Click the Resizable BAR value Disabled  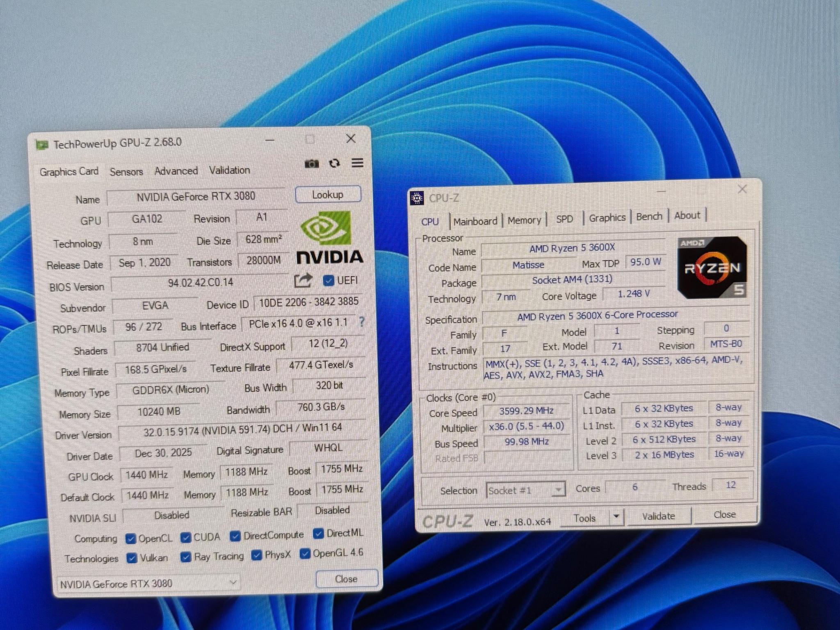point(333,510)
